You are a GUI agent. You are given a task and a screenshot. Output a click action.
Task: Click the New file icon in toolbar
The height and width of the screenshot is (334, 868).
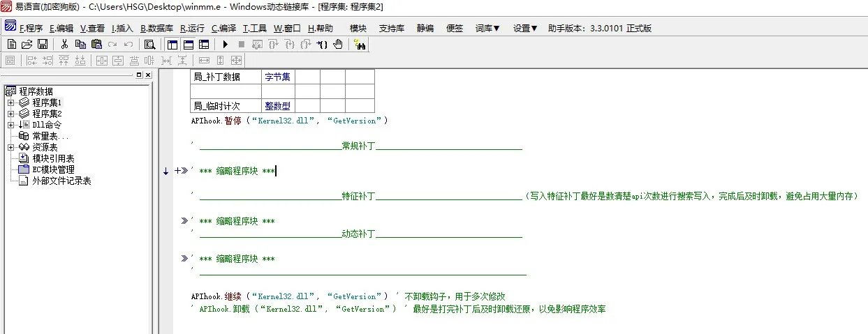[11, 45]
